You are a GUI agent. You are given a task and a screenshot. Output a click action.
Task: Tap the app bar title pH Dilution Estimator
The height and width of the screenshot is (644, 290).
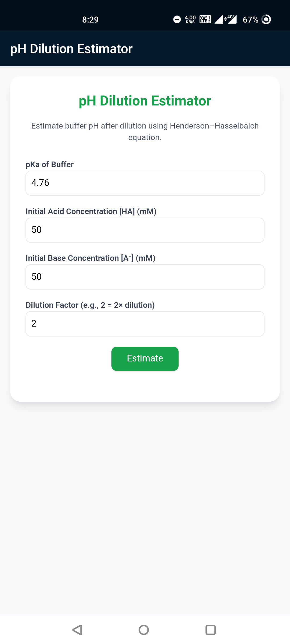pyautogui.click(x=71, y=49)
